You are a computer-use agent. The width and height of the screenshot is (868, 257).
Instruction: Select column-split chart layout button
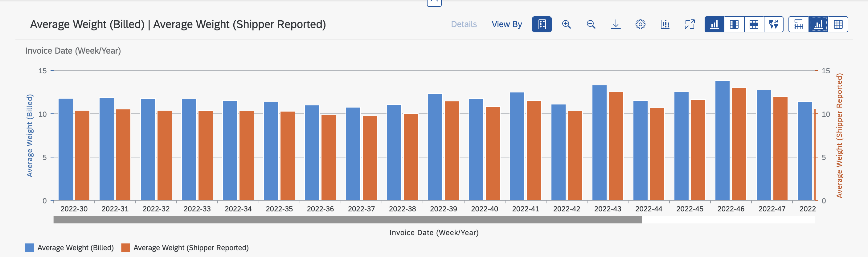point(734,24)
